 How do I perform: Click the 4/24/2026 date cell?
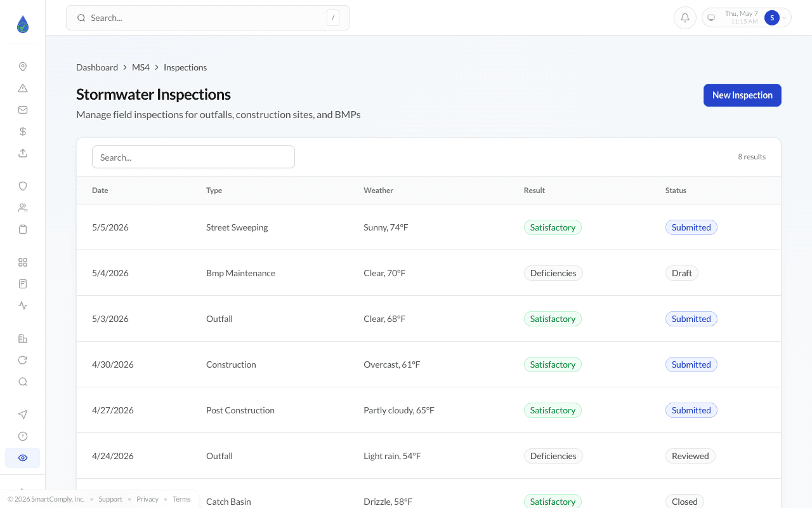point(113,456)
